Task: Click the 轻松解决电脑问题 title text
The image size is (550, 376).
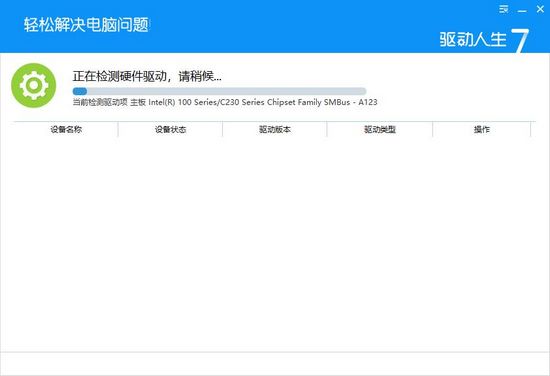Action: [86, 25]
